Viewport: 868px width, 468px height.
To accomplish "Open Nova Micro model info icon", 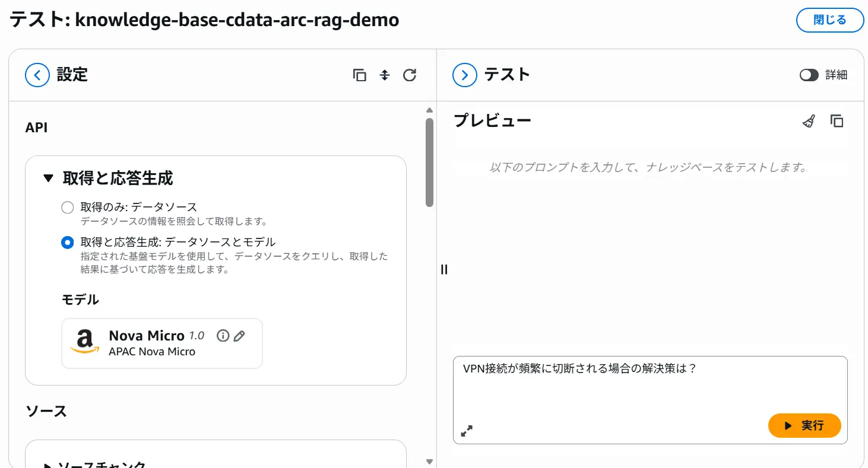I will pyautogui.click(x=223, y=336).
